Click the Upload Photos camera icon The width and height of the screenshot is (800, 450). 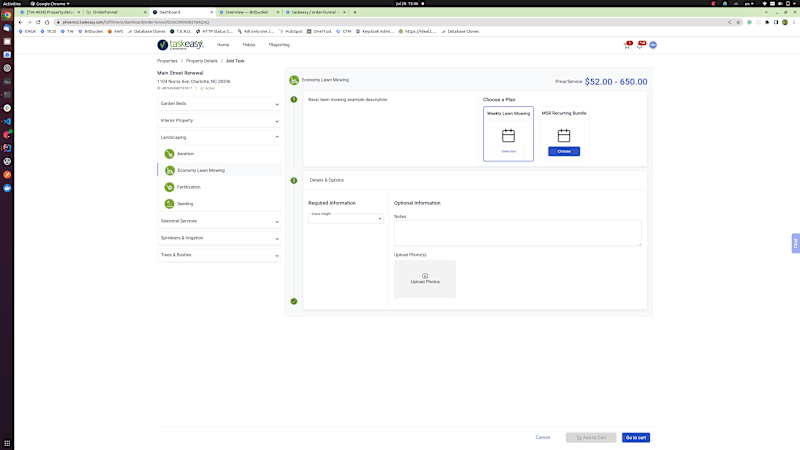click(425, 276)
